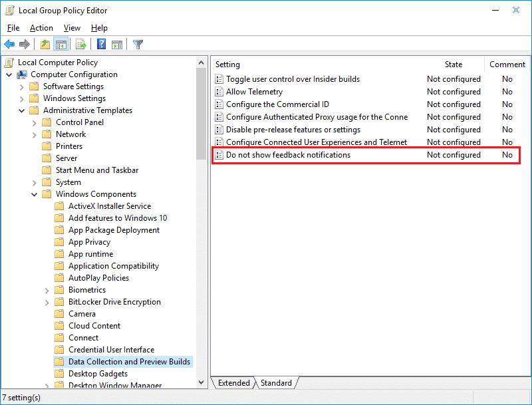This screenshot has width=532, height=405.
Task: Select AutoPlay Policies folder
Action: click(x=98, y=278)
